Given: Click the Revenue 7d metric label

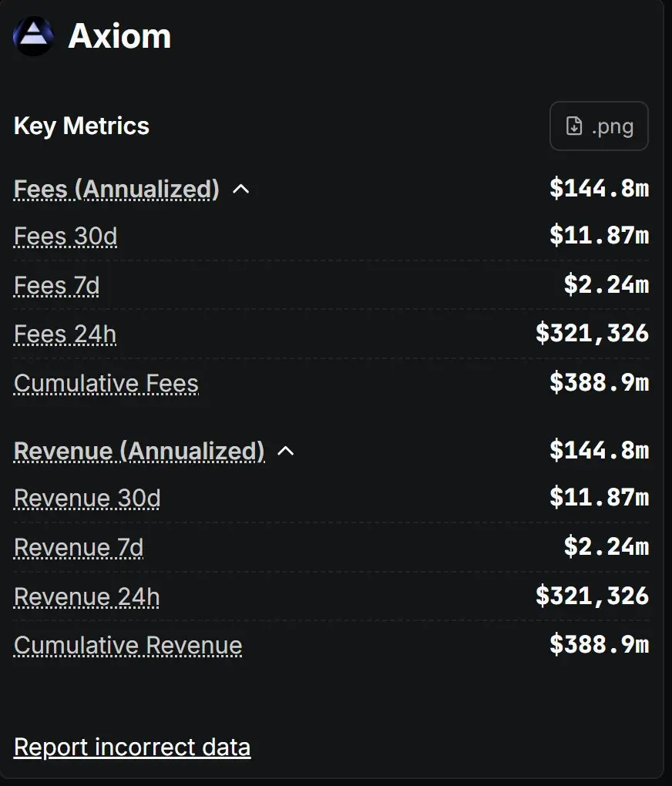Looking at the screenshot, I should 79,548.
